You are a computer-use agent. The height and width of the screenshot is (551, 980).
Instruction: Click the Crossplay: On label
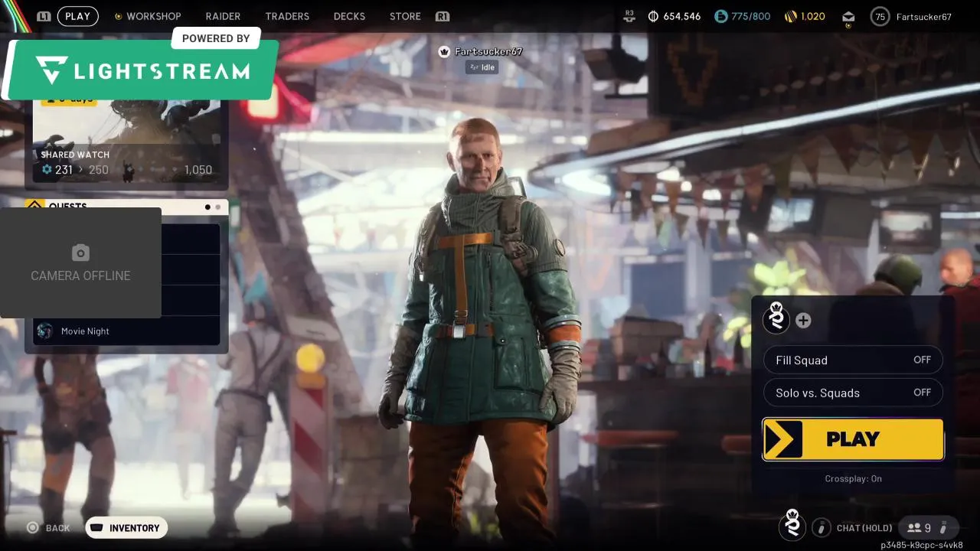[x=853, y=478]
